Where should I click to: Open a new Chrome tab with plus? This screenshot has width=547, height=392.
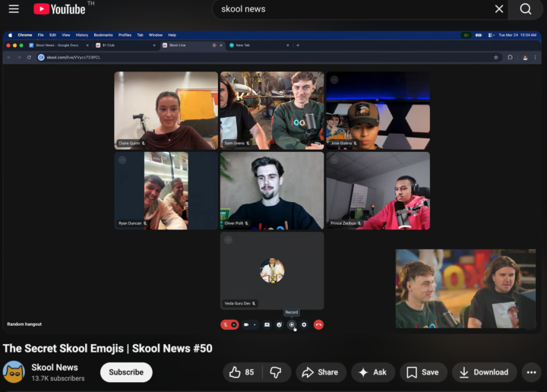pyautogui.click(x=298, y=46)
